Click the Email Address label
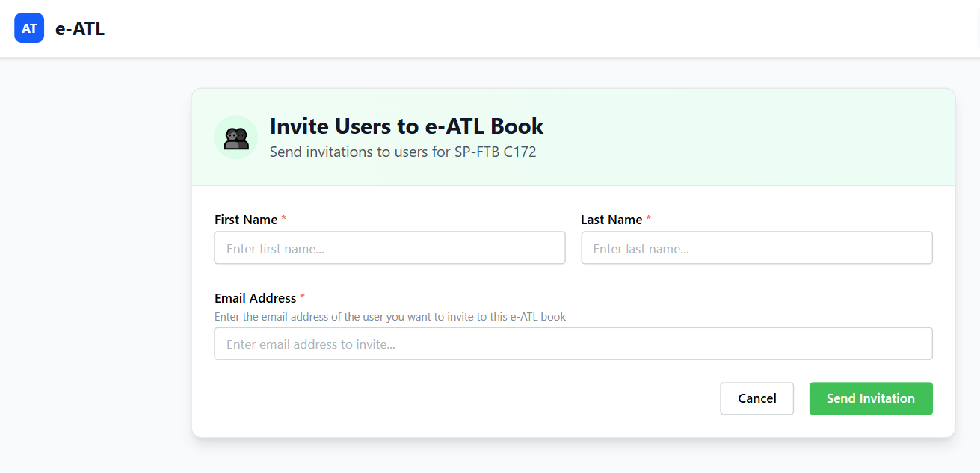This screenshot has height=473, width=980. coord(256,298)
